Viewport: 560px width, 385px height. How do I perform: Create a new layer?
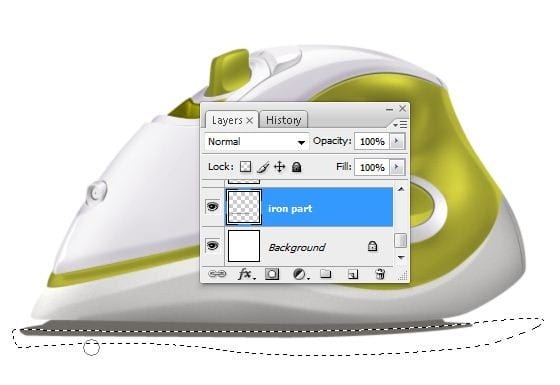tap(352, 274)
